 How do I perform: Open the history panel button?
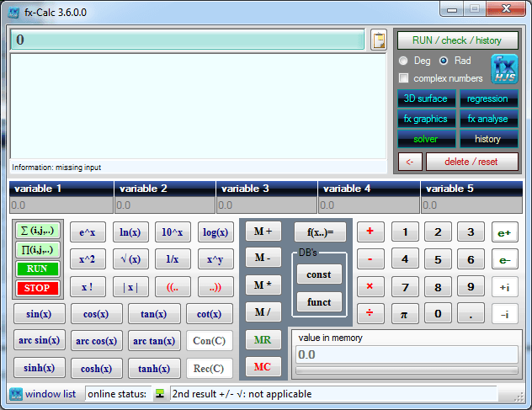tap(488, 139)
